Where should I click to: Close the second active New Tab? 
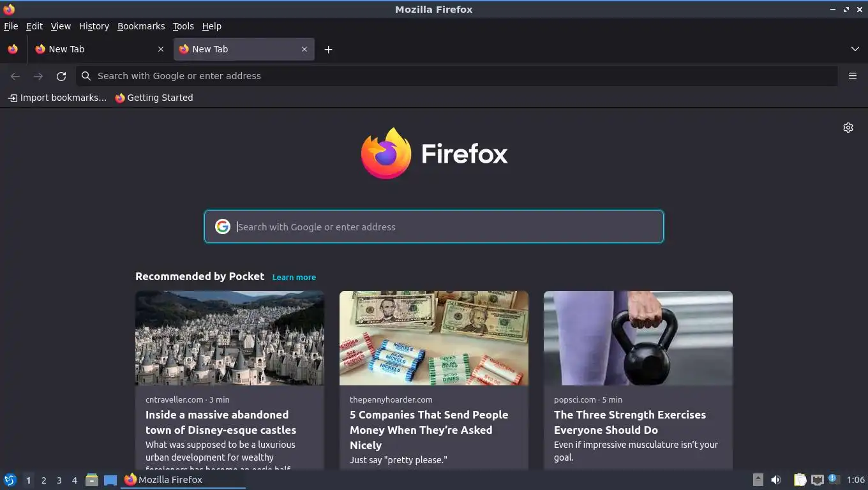pyautogui.click(x=304, y=49)
